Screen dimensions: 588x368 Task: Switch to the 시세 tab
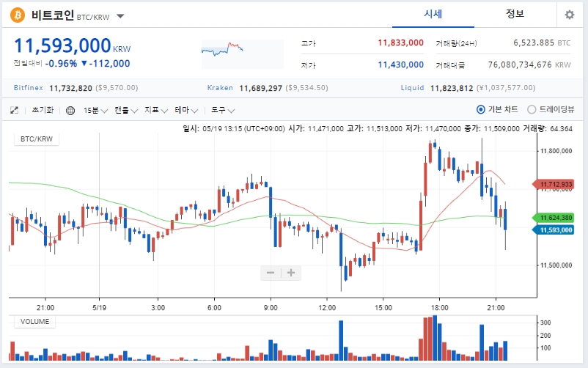click(x=433, y=14)
